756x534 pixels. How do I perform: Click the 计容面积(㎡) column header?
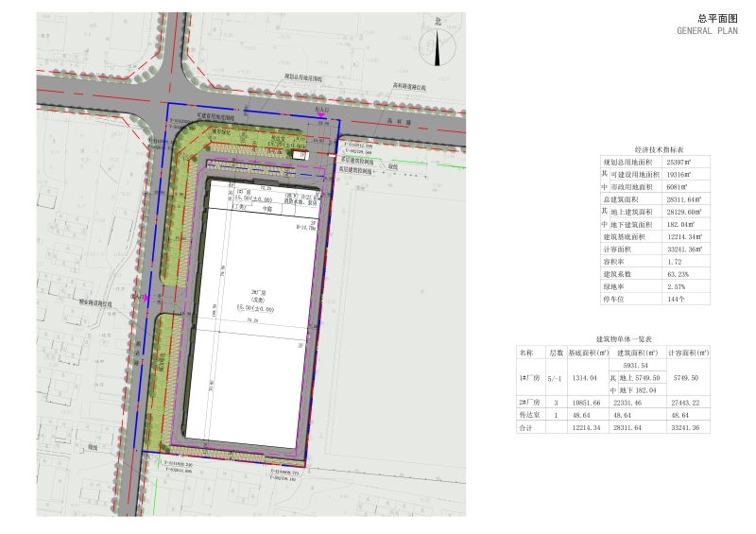[x=689, y=353]
